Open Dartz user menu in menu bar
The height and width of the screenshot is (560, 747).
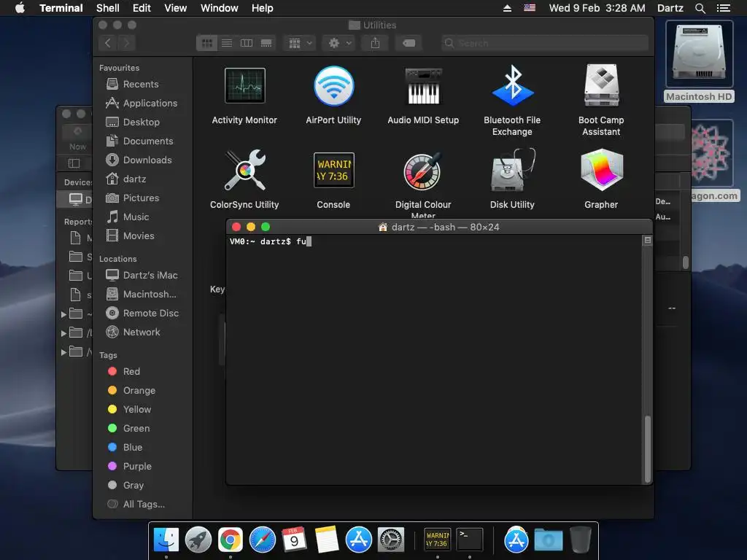click(x=670, y=8)
